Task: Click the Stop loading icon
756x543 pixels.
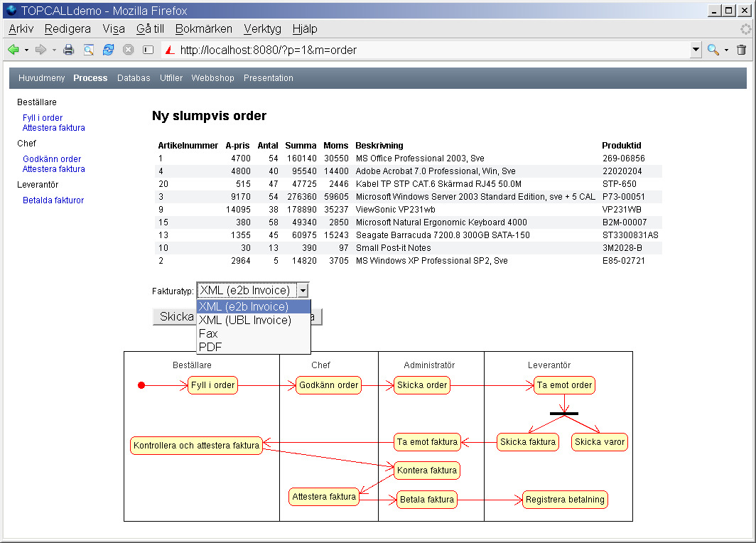Action: click(128, 50)
